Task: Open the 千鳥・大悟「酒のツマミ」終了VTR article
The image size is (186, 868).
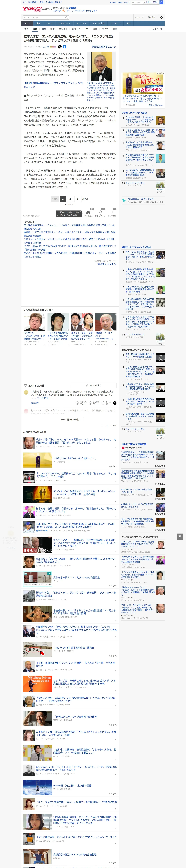Action: (x=76, y=441)
